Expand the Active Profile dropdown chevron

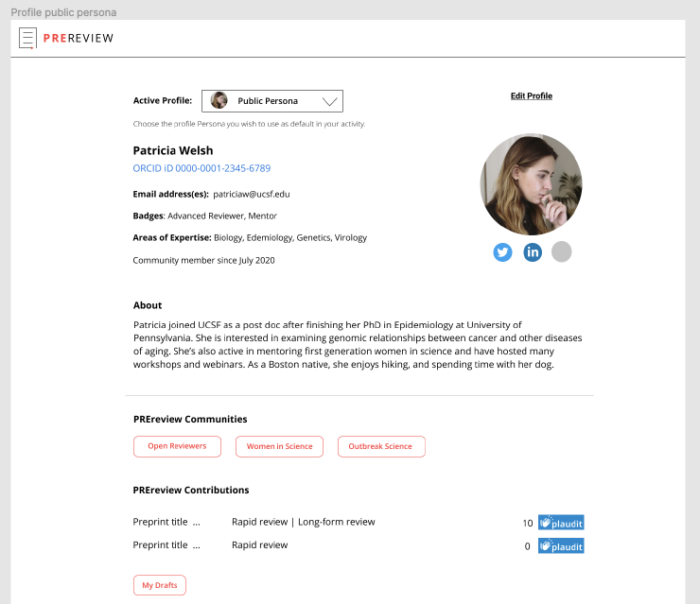point(329,101)
